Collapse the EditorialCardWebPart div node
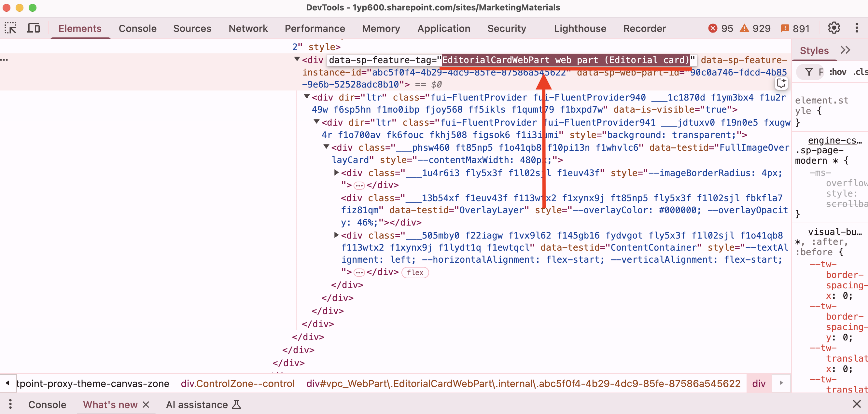The height and width of the screenshot is (414, 868). [x=297, y=59]
